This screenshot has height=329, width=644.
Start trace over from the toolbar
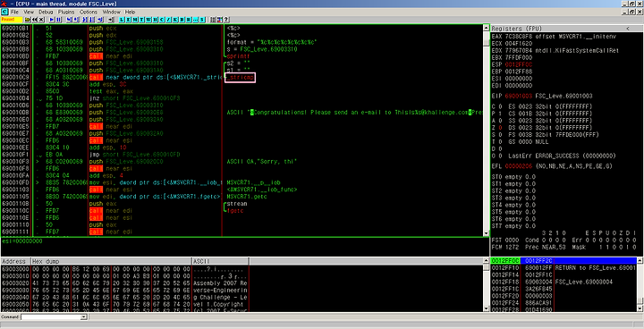point(91,20)
